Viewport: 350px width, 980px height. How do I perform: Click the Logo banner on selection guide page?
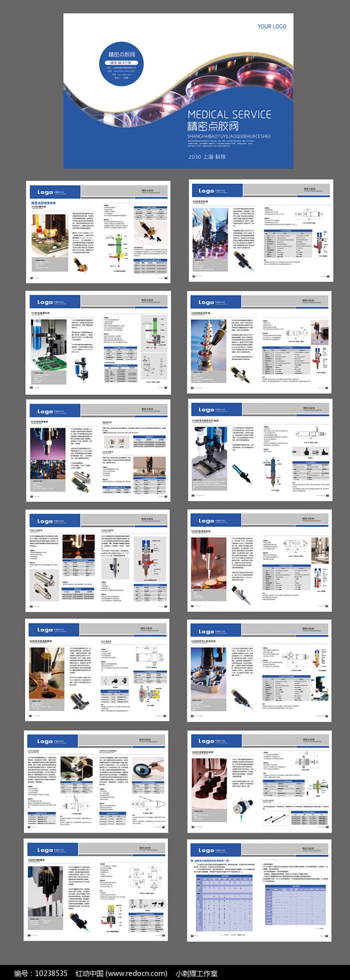pos(215,850)
